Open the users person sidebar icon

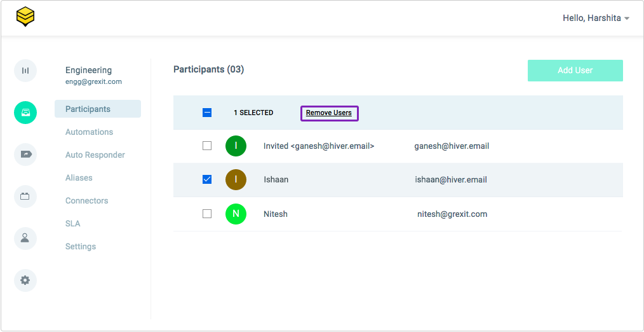[x=25, y=239]
